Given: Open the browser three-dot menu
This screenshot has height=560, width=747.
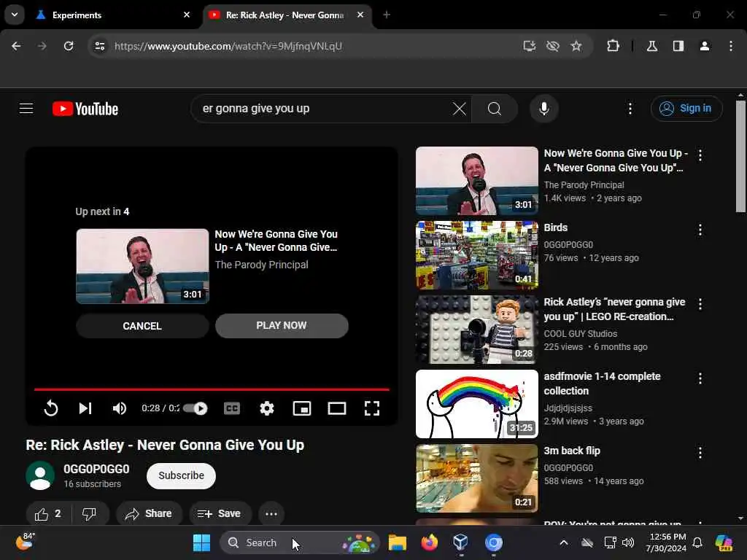Looking at the screenshot, I should point(731,46).
